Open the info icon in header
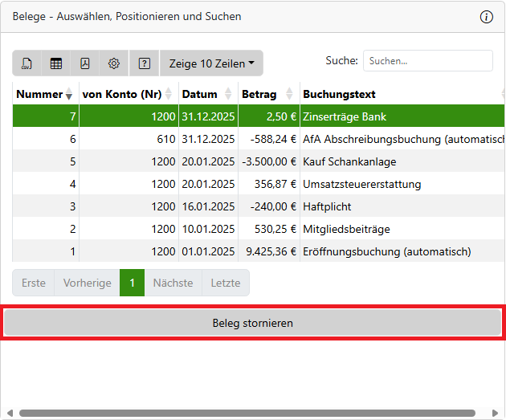 (x=486, y=17)
